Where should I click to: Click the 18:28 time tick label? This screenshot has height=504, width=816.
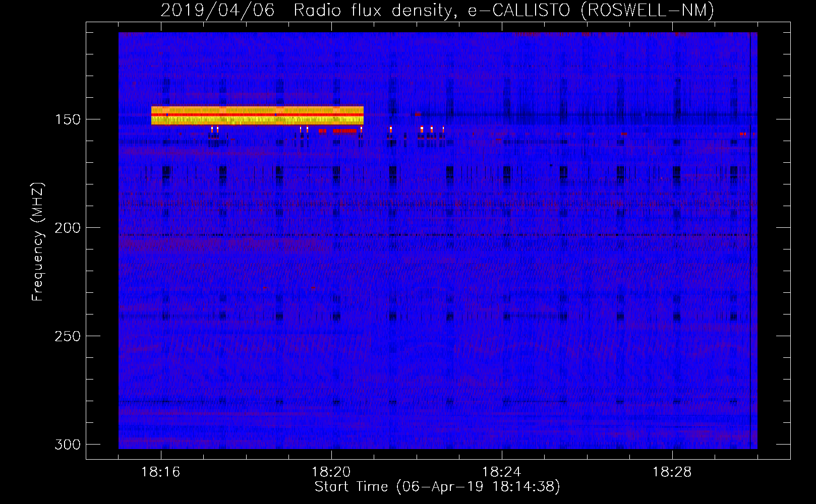tap(672, 472)
